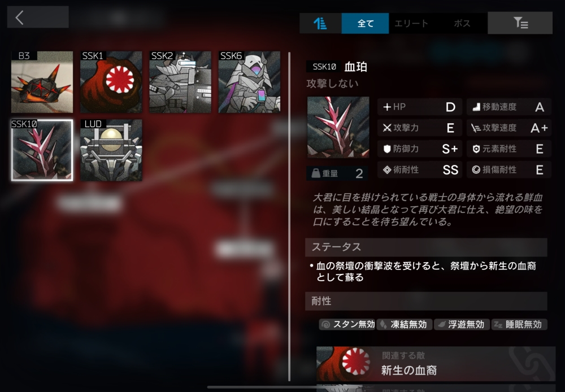The height and width of the screenshot is (392, 565).
Task: Select the LUD enemy thumbnail
Action: [x=111, y=150]
